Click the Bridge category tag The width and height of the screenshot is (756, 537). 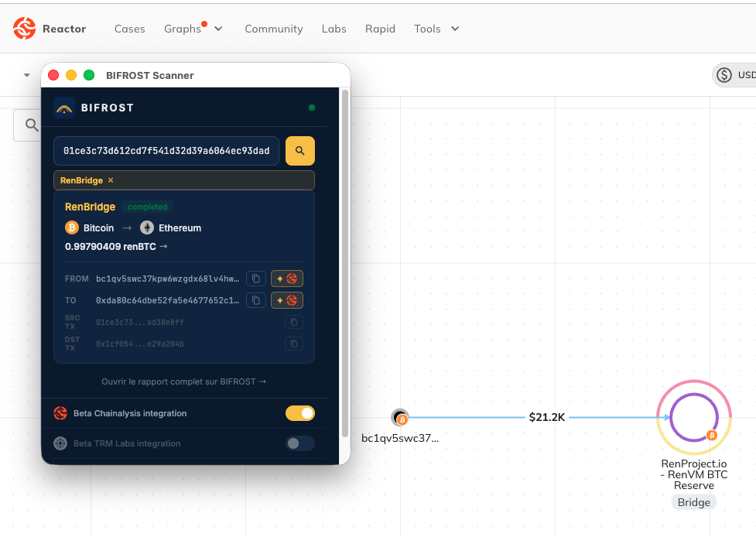(x=694, y=502)
